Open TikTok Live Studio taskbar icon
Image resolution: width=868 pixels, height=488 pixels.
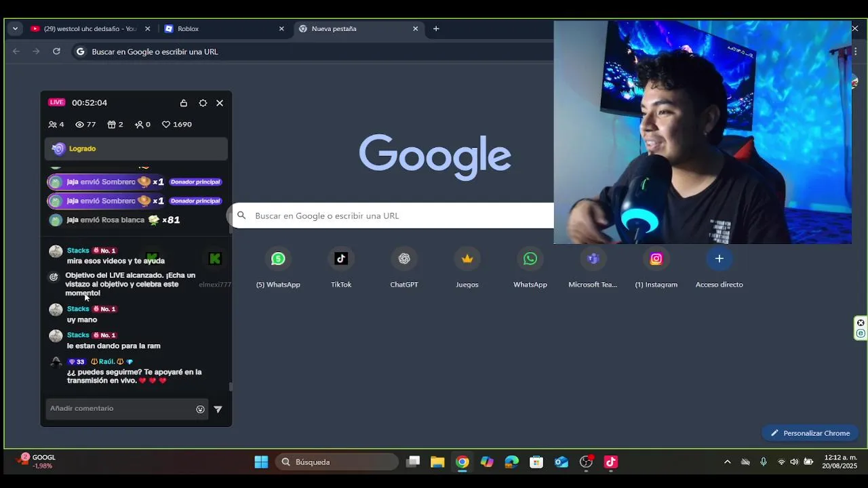(x=611, y=462)
